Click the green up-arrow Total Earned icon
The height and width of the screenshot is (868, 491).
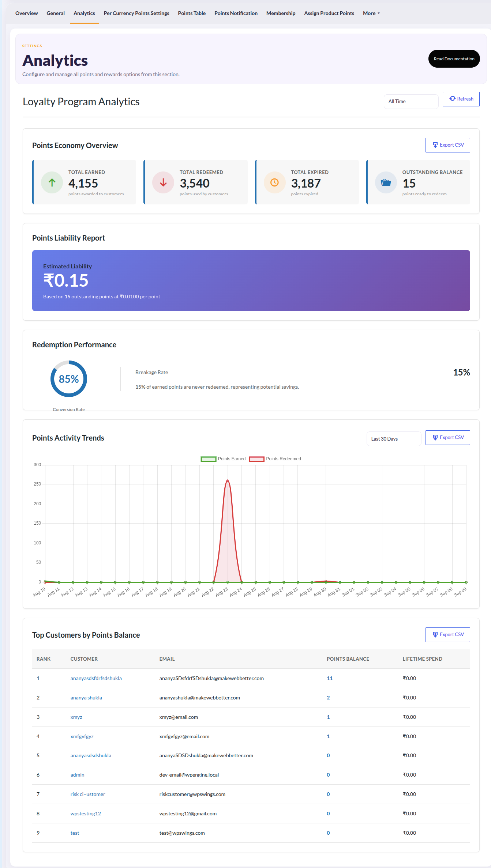(x=52, y=182)
